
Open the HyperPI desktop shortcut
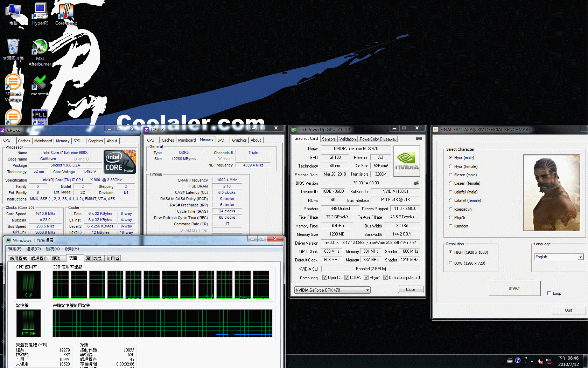tap(40, 14)
